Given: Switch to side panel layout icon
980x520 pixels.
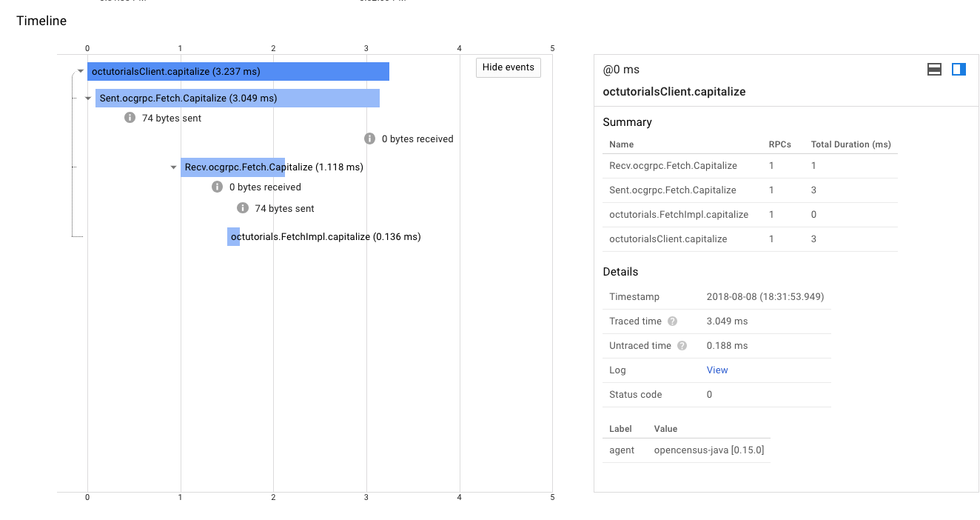Looking at the screenshot, I should coord(959,70).
